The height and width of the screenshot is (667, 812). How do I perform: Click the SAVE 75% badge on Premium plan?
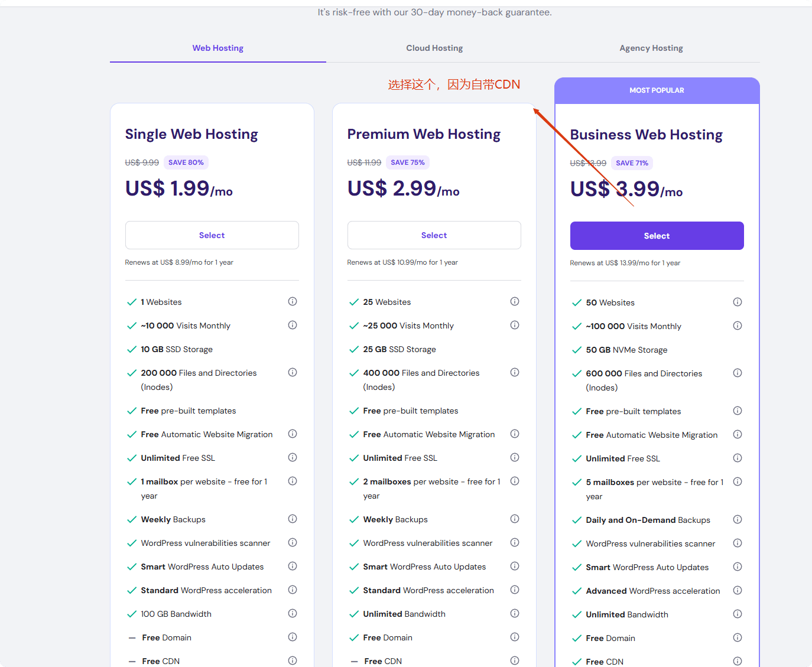(408, 162)
